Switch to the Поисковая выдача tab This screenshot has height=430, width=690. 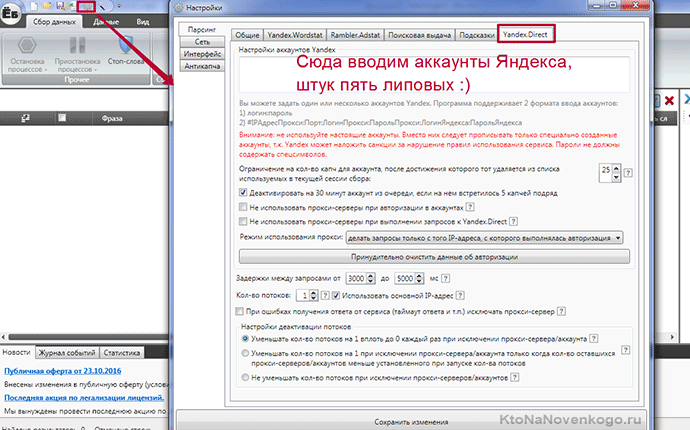(x=419, y=35)
